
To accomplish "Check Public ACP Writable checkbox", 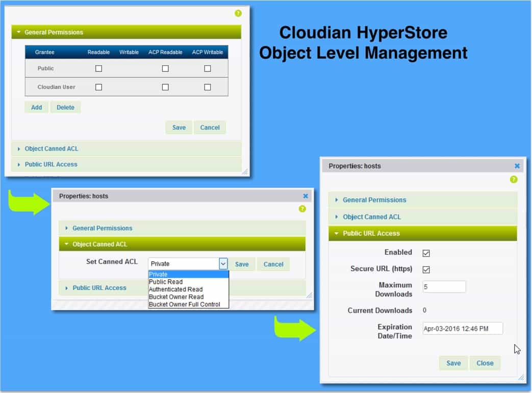I will point(208,68).
